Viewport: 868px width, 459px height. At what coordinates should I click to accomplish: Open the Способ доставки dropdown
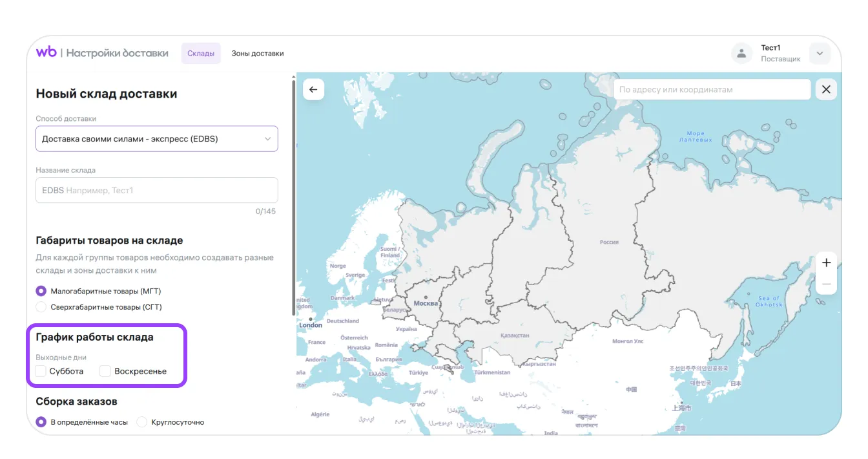click(x=156, y=139)
